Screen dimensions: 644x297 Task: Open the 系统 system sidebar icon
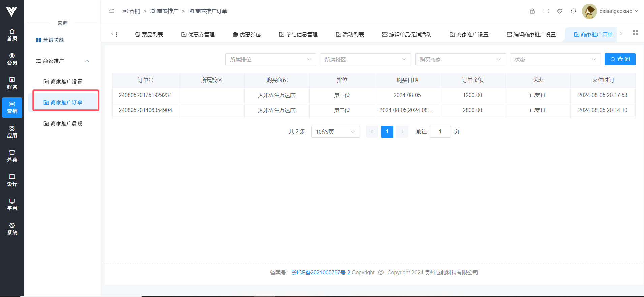(x=12, y=229)
